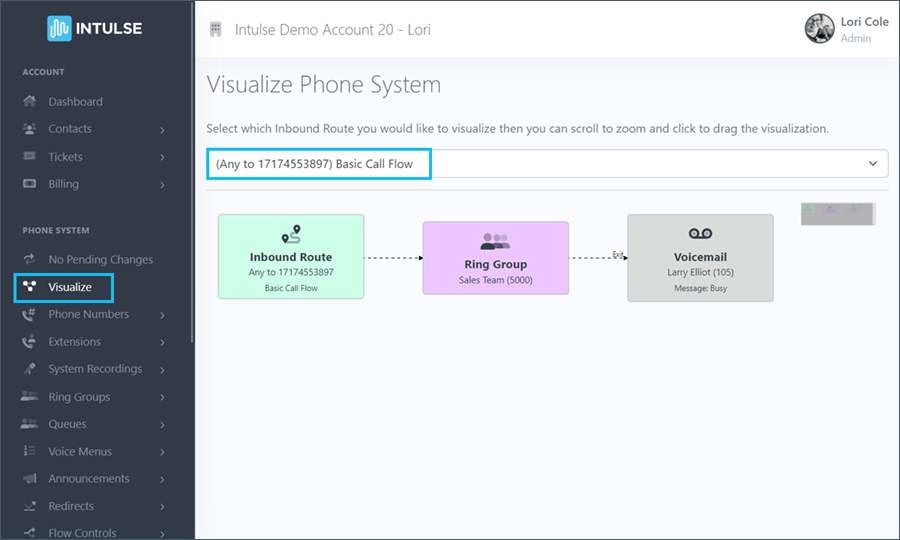
Task: Select the Ring Group Sales Team node
Action: pyautogui.click(x=496, y=258)
